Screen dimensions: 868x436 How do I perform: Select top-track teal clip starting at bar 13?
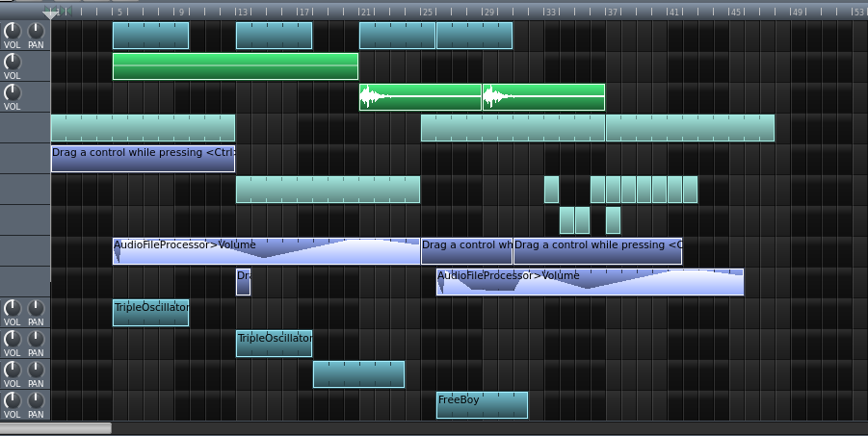[x=274, y=36]
